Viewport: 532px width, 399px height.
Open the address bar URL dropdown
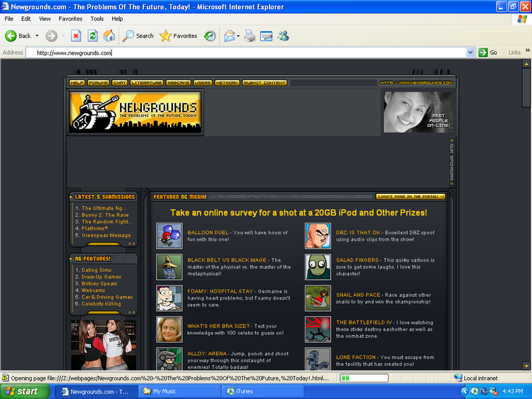[x=471, y=53]
